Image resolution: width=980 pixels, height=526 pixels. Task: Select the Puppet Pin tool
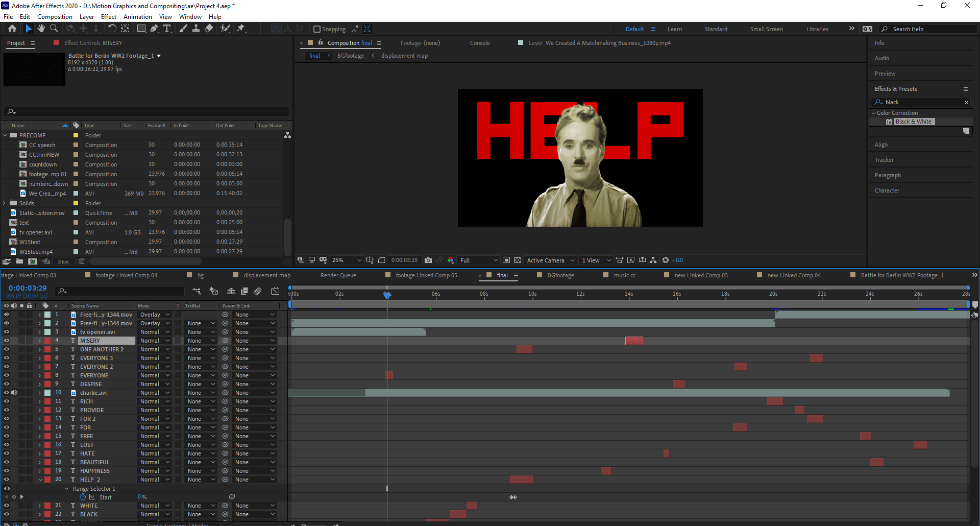tap(241, 29)
